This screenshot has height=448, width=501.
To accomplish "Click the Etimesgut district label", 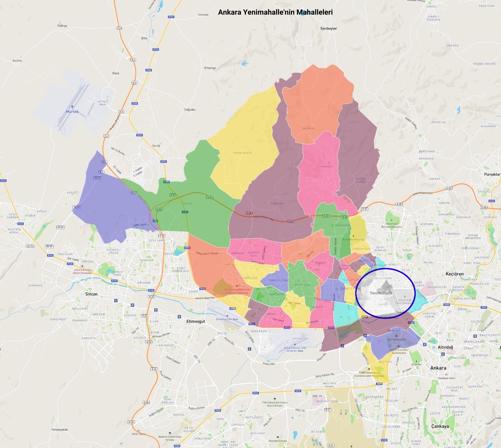I will click(196, 321).
